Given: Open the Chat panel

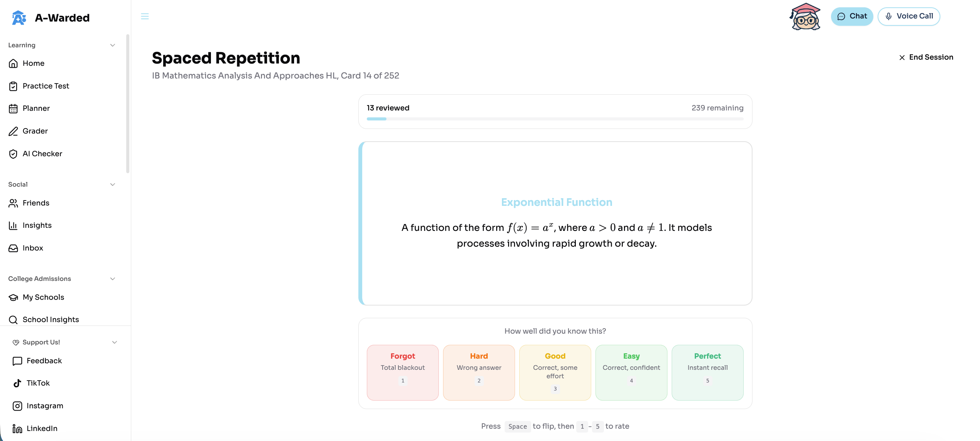Looking at the screenshot, I should 852,16.
